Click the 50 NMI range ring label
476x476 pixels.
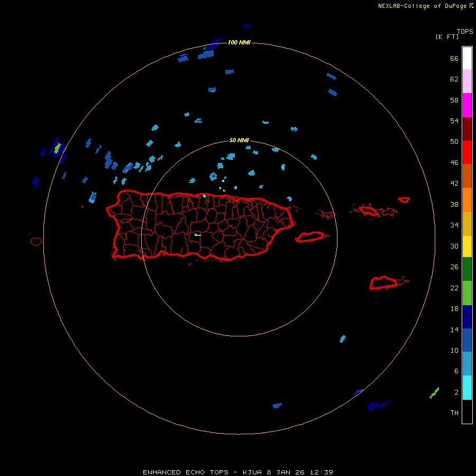239,140
